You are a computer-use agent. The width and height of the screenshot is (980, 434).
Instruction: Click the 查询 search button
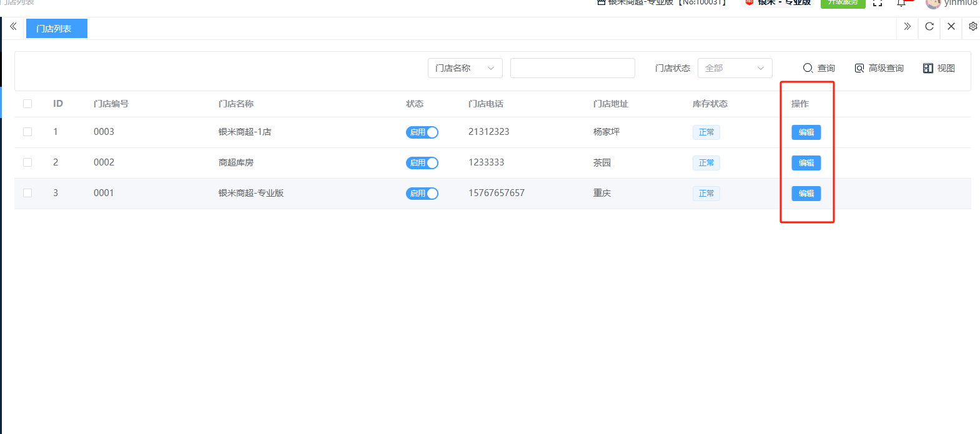tap(819, 68)
